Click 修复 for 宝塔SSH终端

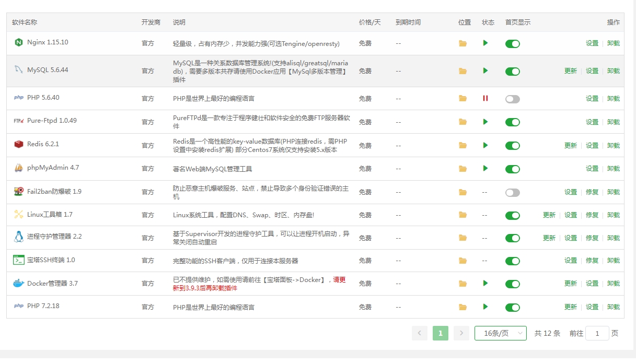(x=592, y=261)
